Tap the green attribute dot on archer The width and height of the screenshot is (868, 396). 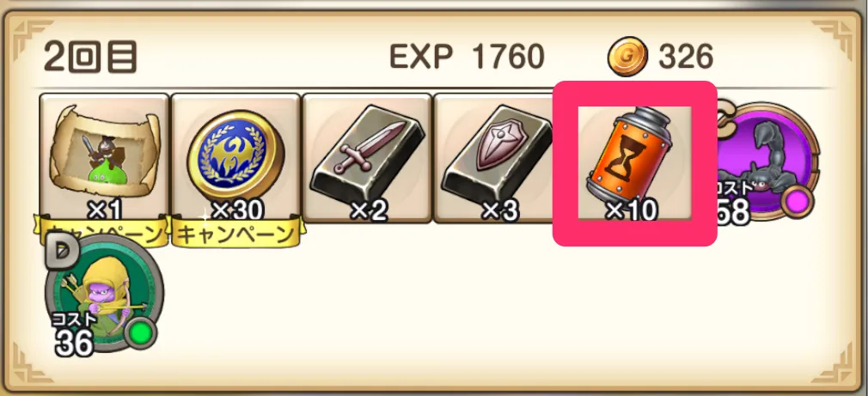coord(141,332)
